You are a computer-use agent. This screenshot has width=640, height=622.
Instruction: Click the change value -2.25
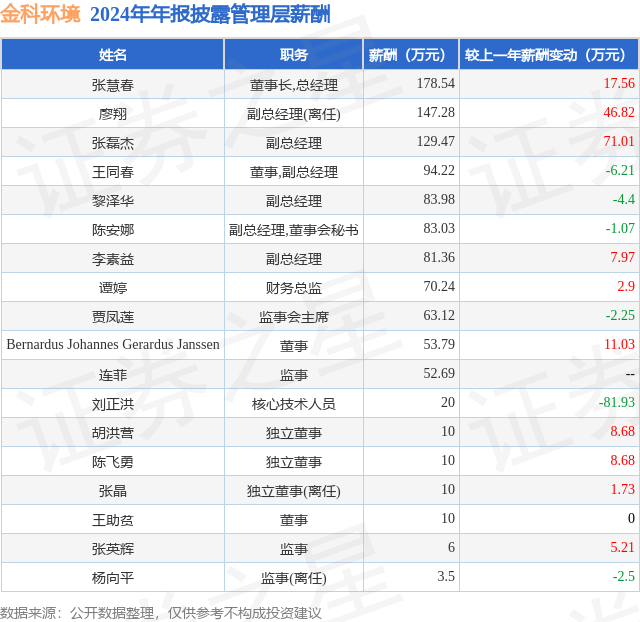coord(620,315)
